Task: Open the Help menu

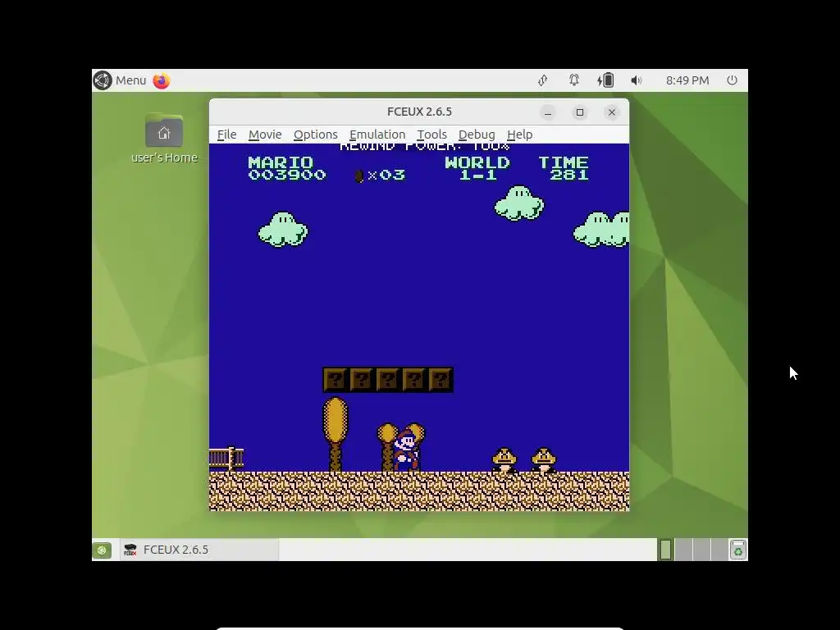Action: point(519,135)
